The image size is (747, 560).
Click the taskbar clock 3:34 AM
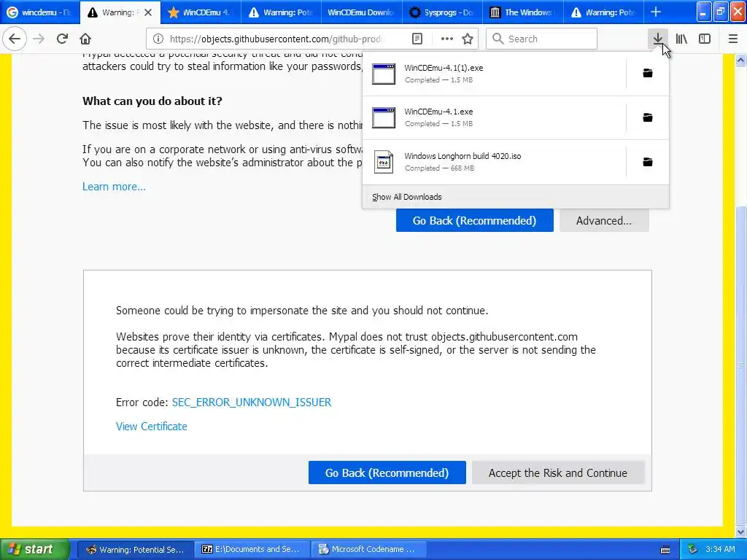pyautogui.click(x=720, y=550)
